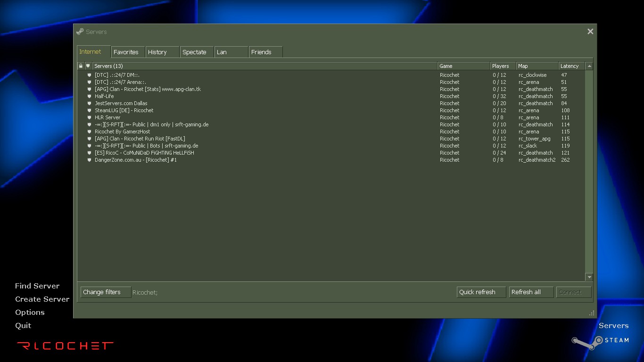Sort by secure shield column header icon
The height and width of the screenshot is (362, 644).
(88, 66)
